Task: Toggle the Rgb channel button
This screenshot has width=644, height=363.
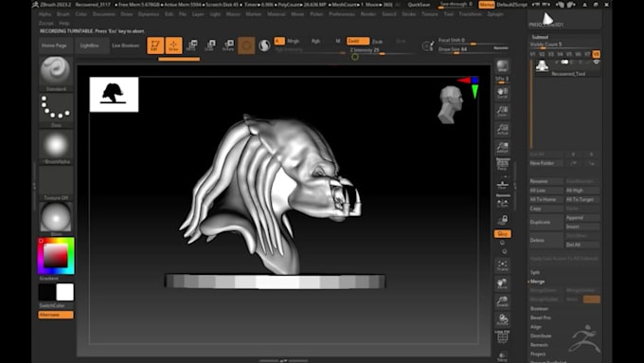Action: [315, 41]
